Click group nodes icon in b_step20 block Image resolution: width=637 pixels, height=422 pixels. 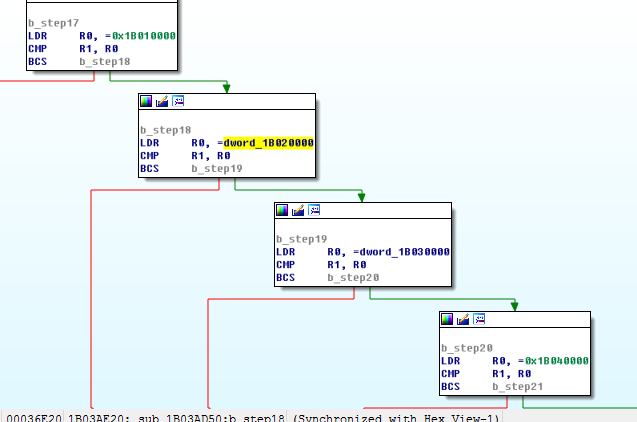point(479,319)
